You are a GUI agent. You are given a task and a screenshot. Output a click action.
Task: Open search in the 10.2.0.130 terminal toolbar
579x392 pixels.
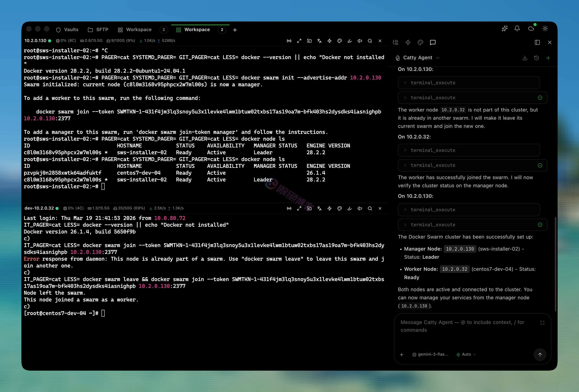coord(370,41)
